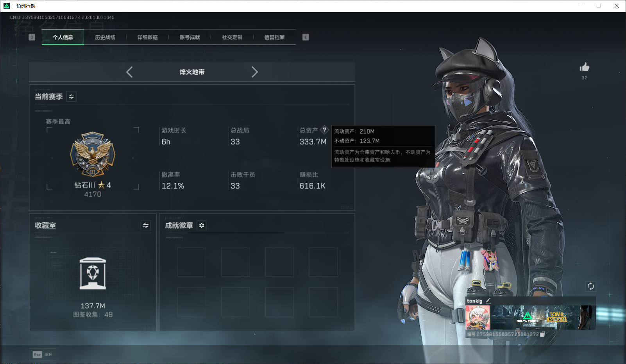Click the 137.7M collection value
The height and width of the screenshot is (364, 626).
tap(93, 306)
